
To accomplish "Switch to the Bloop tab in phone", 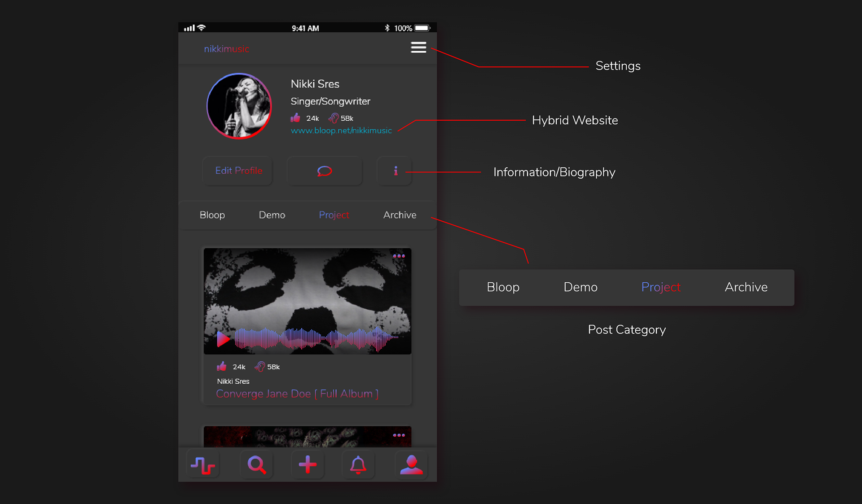I will pyautogui.click(x=212, y=215).
